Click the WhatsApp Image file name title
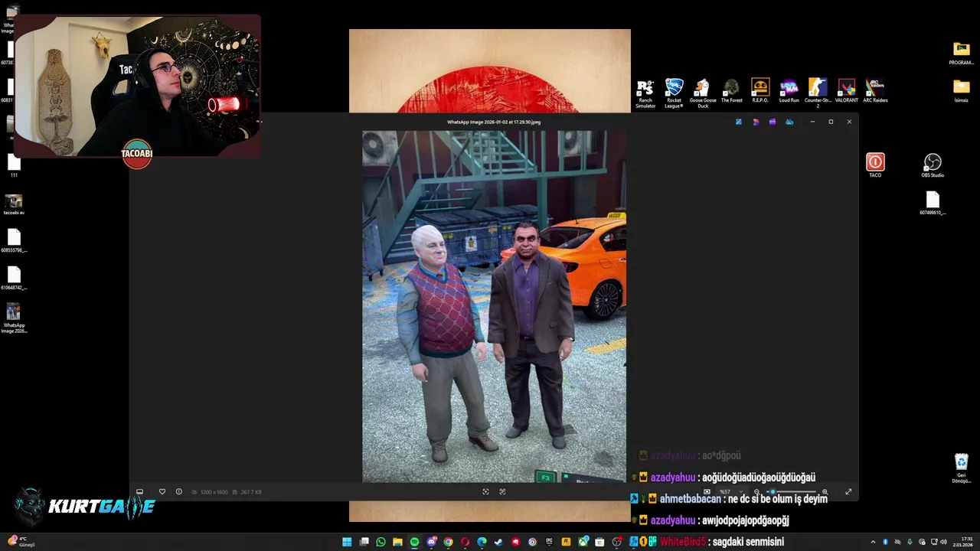980x551 pixels. coord(494,122)
